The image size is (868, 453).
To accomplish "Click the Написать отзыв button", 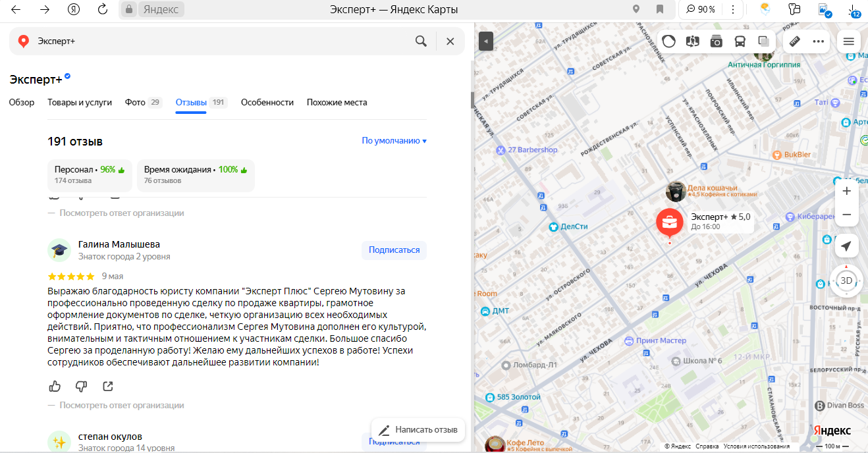I will pyautogui.click(x=418, y=430).
